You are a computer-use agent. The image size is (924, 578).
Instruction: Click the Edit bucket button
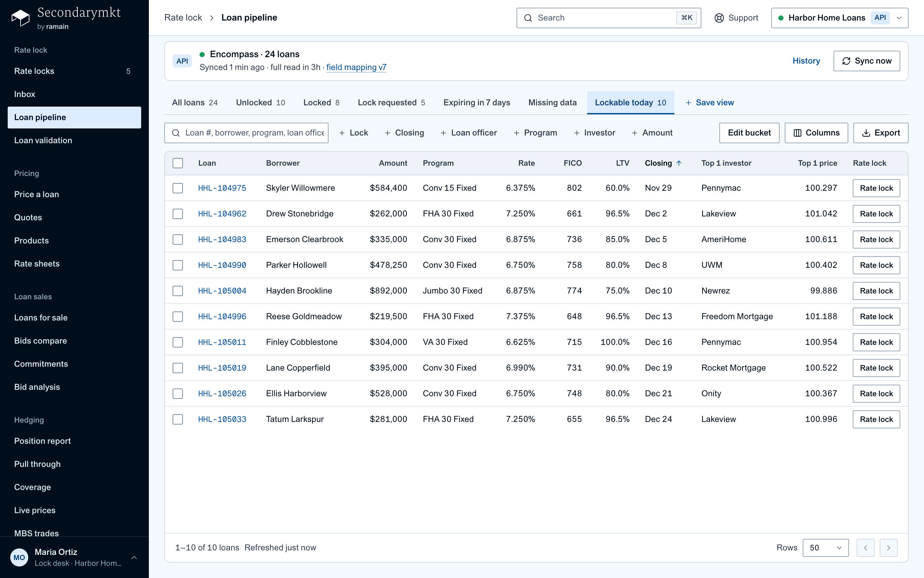tap(749, 133)
